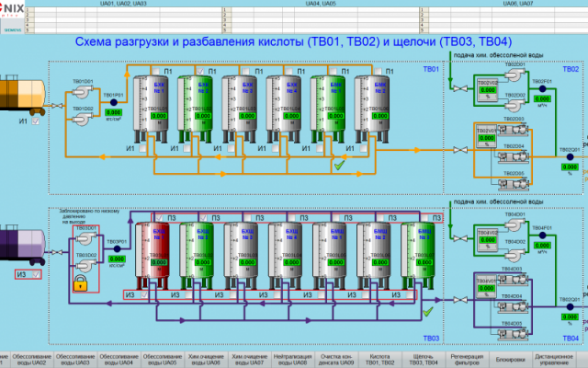Open the Регенерация фильтров tab
Image resolution: width=588 pixels, height=368 pixels.
pyautogui.click(x=467, y=358)
